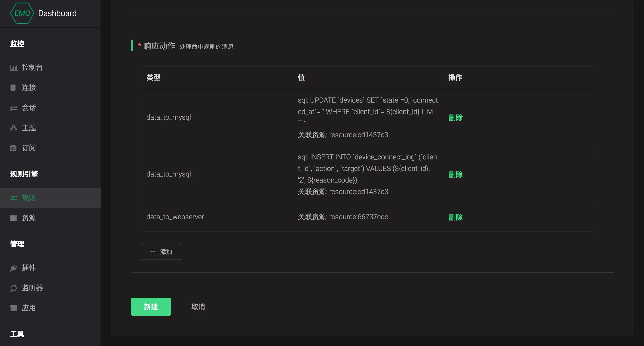This screenshot has width=644, height=346.
Task: Click the bar-chart icon beside 控制台
Action: tap(14, 68)
